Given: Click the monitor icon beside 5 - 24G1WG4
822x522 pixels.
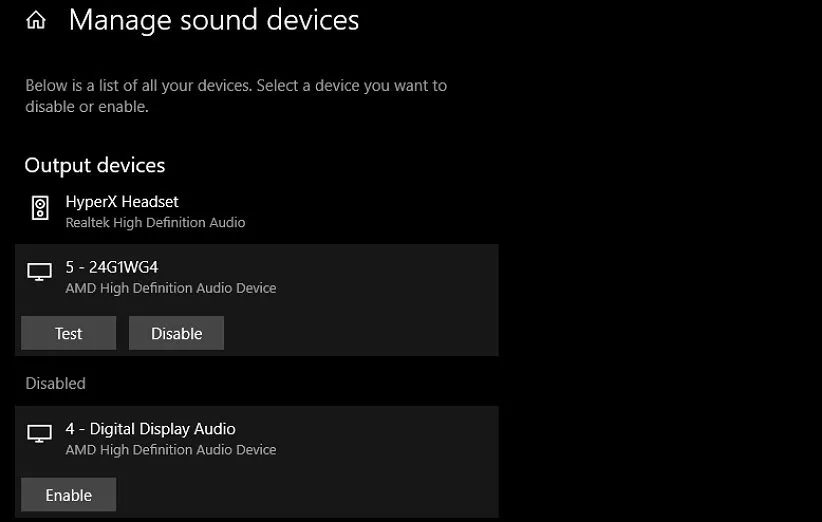Looking at the screenshot, I should [40, 273].
